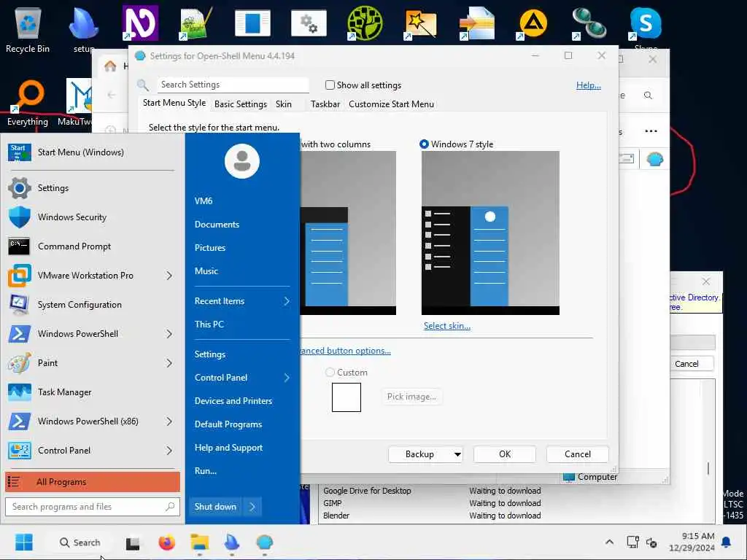Viewport: 747px width, 560px height.
Task: Expand Paint submenu arrow
Action: pyautogui.click(x=169, y=363)
